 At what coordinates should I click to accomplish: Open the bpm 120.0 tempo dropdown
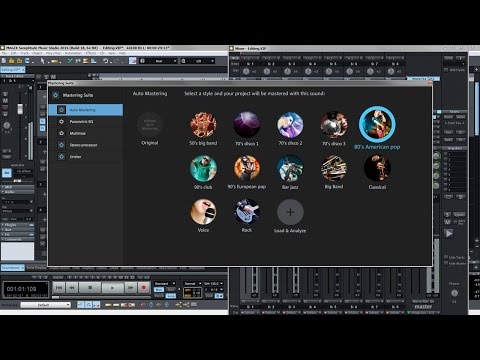[x=213, y=284]
